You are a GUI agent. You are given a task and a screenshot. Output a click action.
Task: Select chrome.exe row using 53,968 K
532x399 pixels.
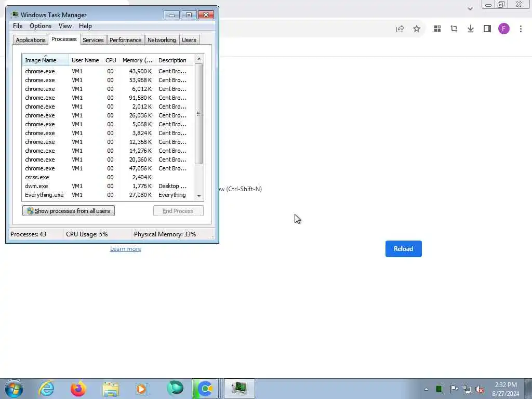[108, 80]
